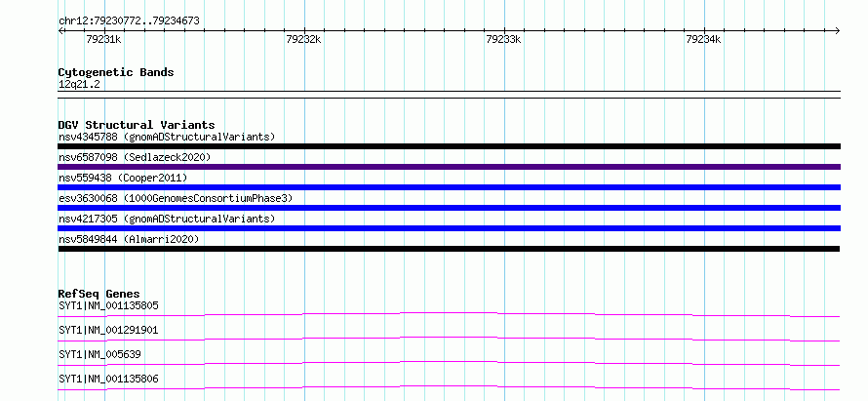
Task: Select the Cytogenetic Bands track title
Action: [x=116, y=72]
